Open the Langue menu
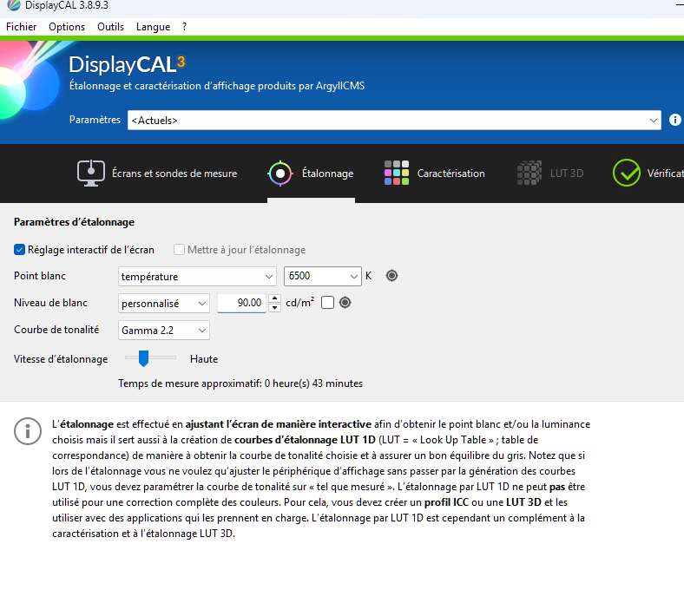The image size is (684, 616). (153, 27)
